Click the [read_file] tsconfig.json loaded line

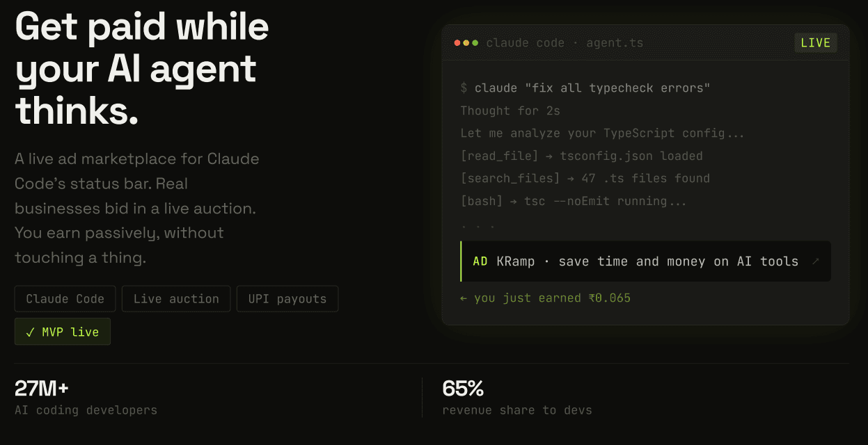click(582, 156)
